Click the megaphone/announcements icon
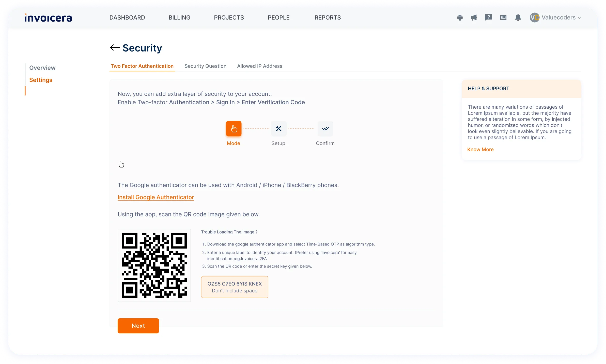 click(x=474, y=17)
